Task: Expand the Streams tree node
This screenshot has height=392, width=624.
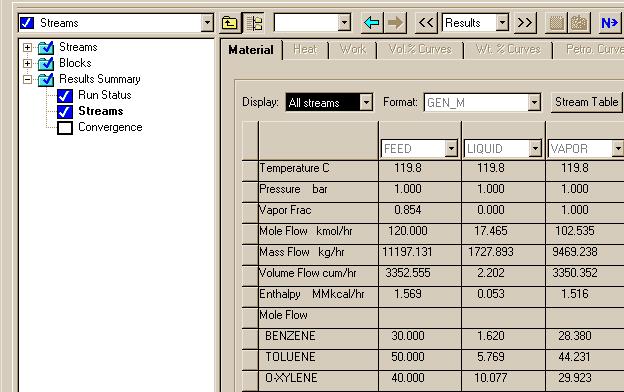Action: 27,48
